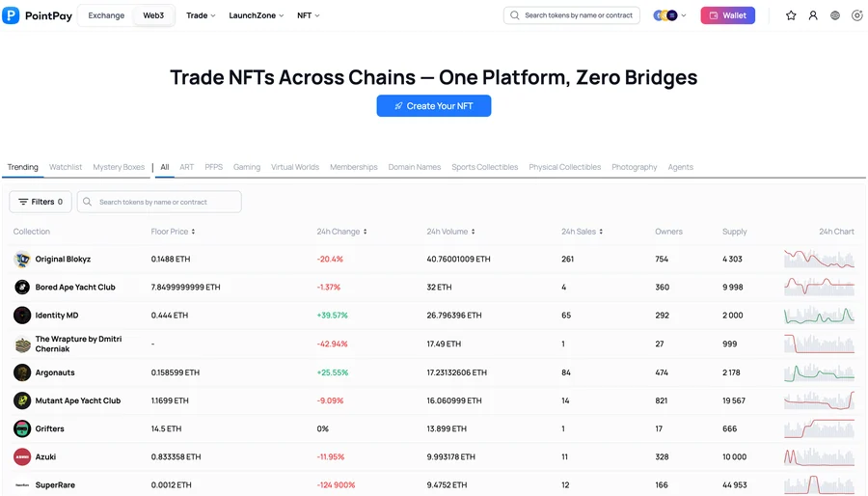
Task: Click the magnifier icon in the collection search
Action: coord(88,202)
